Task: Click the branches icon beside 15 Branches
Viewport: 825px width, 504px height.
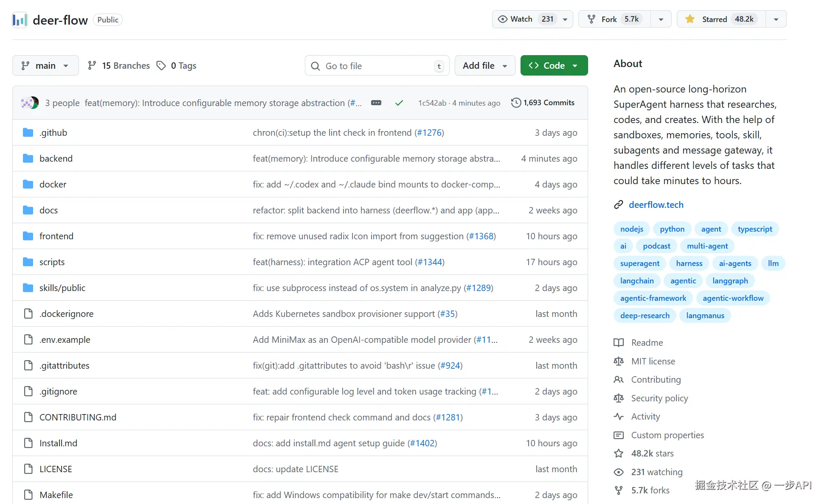Action: pos(92,66)
